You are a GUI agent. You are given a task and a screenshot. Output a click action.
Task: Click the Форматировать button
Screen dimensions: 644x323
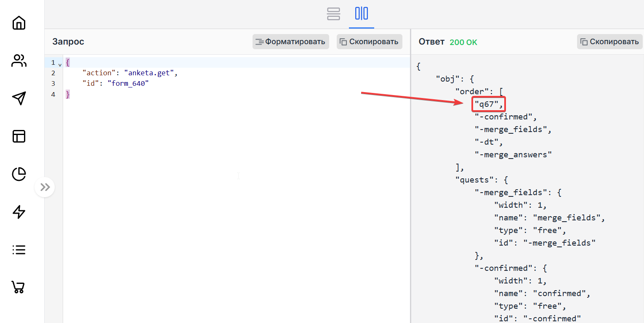[x=290, y=42]
